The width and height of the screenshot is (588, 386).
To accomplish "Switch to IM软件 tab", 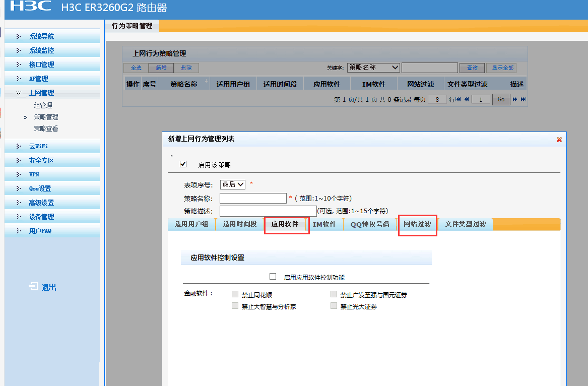I will point(324,224).
